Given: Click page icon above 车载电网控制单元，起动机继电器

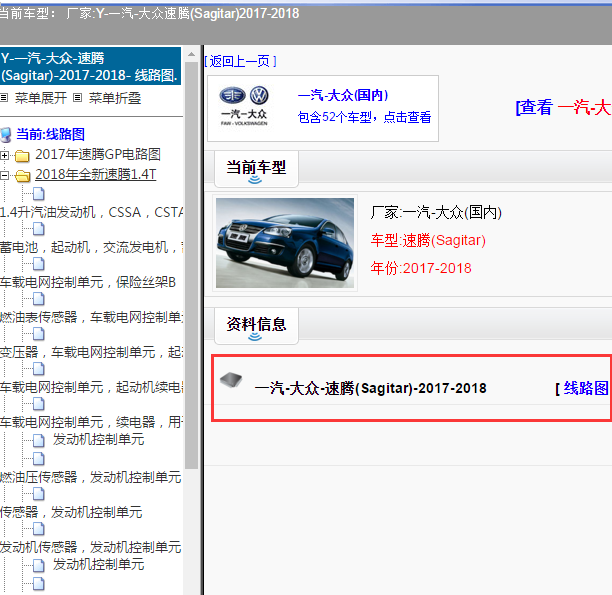Looking at the screenshot, I should (x=39, y=369).
